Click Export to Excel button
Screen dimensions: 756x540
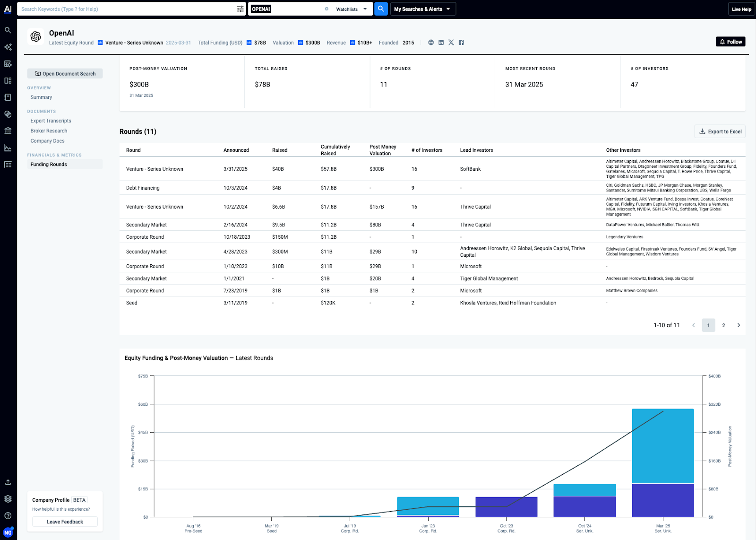(x=720, y=131)
